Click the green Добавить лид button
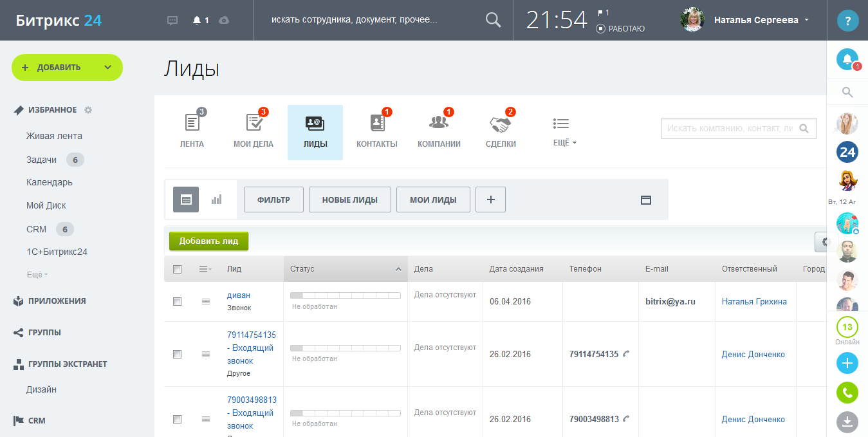868x437 pixels. 208,241
